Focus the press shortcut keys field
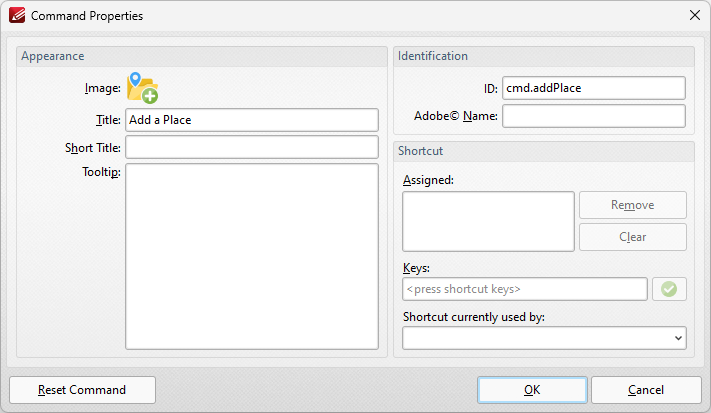The image size is (711, 413). click(x=525, y=289)
